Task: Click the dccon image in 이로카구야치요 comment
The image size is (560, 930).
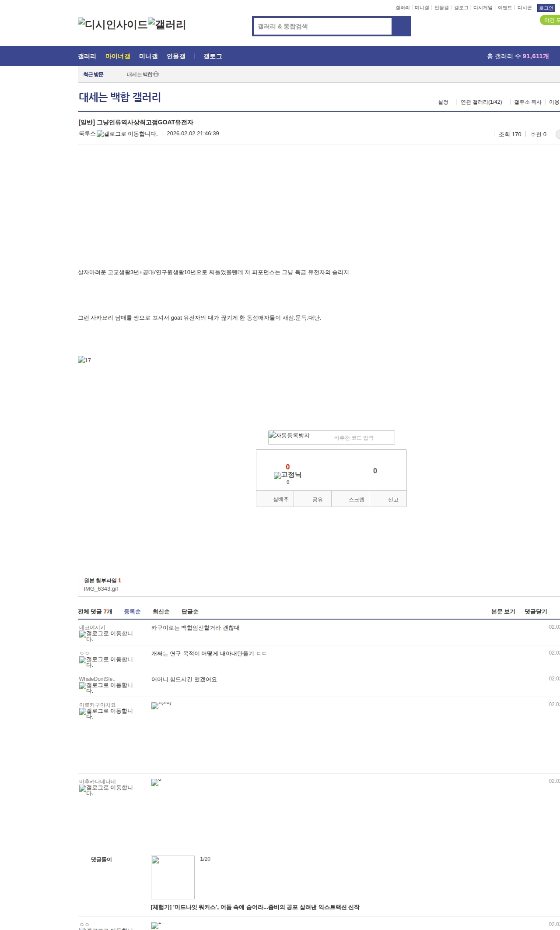Action: 161,705
